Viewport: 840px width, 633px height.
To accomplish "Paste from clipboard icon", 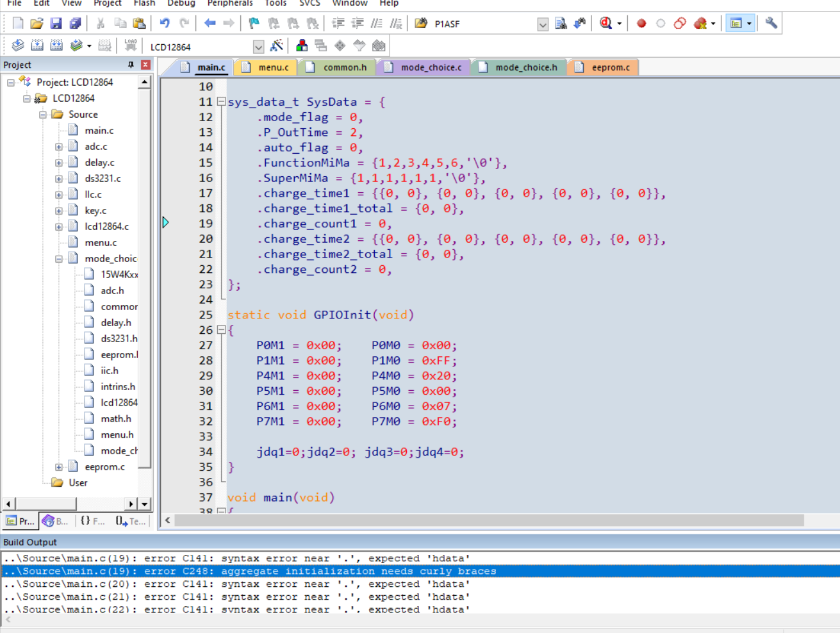I will click(x=139, y=24).
